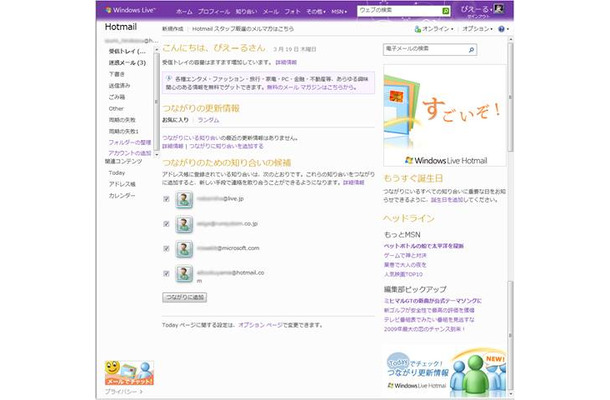Click the Windows Live logo
This screenshot has width=610, height=400.
(x=130, y=11)
